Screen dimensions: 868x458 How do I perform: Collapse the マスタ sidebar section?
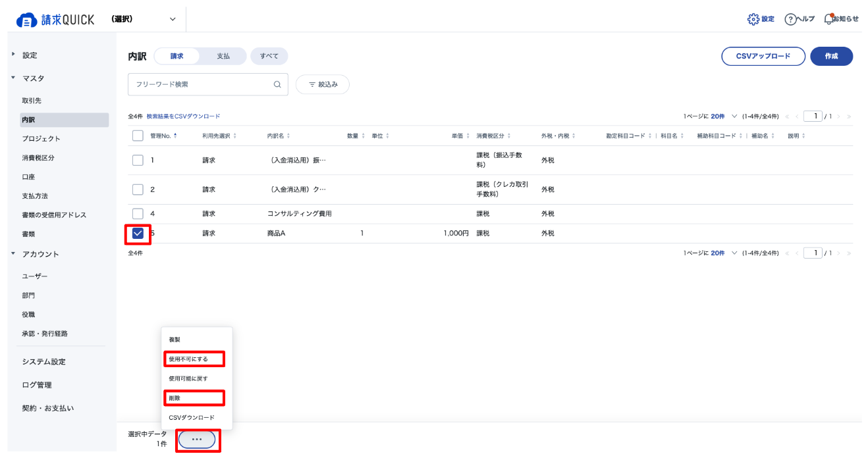[x=13, y=78]
